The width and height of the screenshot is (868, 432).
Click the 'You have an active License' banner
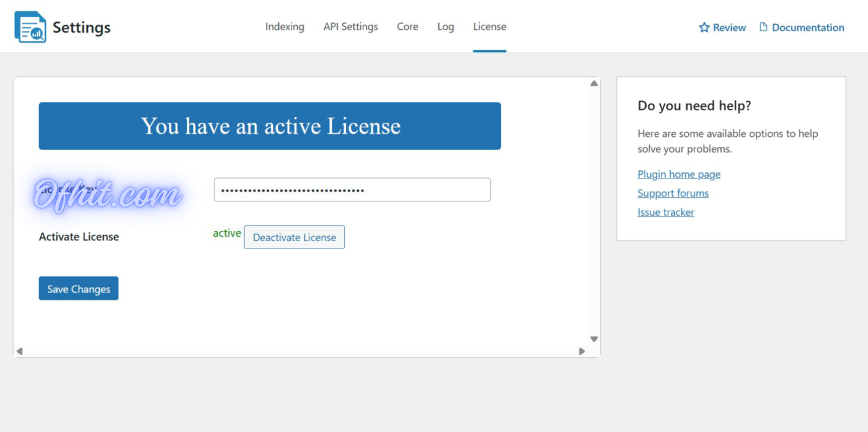[270, 126]
